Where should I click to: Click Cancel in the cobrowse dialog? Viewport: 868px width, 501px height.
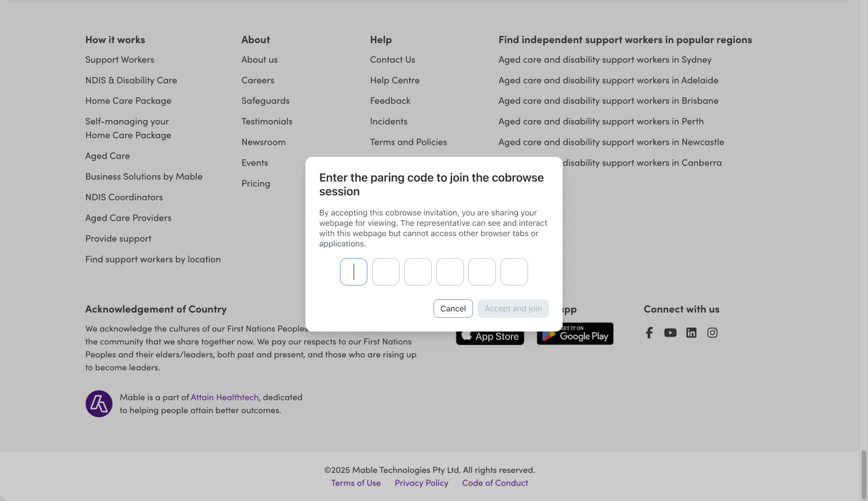pos(453,309)
